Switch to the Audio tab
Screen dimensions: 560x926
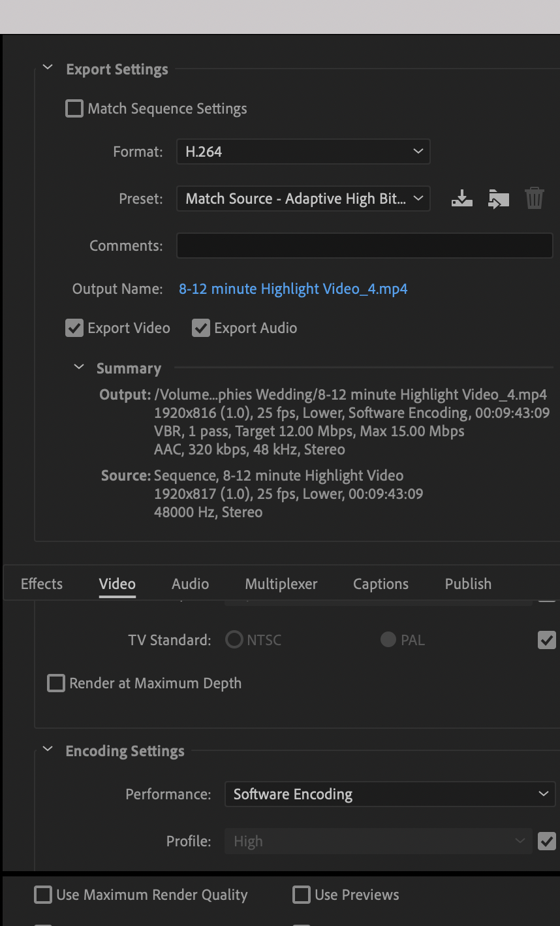click(x=190, y=584)
